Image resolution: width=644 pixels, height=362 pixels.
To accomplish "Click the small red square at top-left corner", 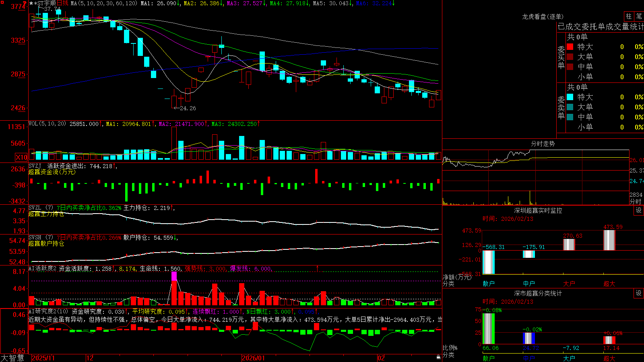I will click(1, 2).
